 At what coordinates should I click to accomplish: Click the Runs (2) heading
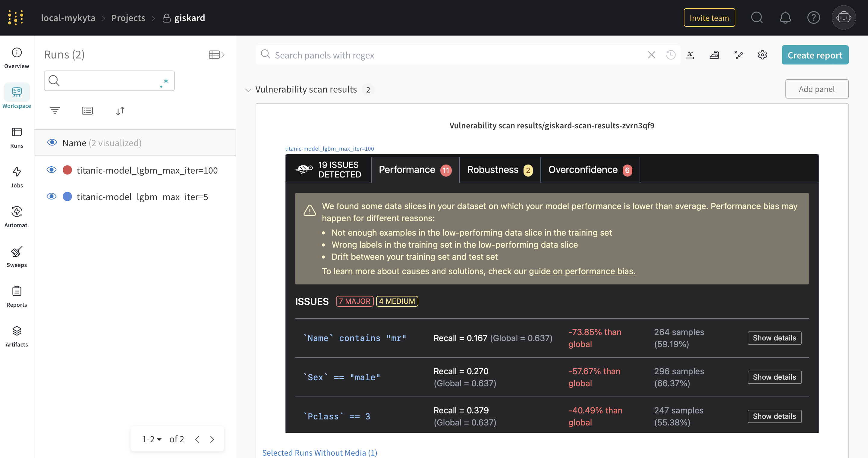64,55
